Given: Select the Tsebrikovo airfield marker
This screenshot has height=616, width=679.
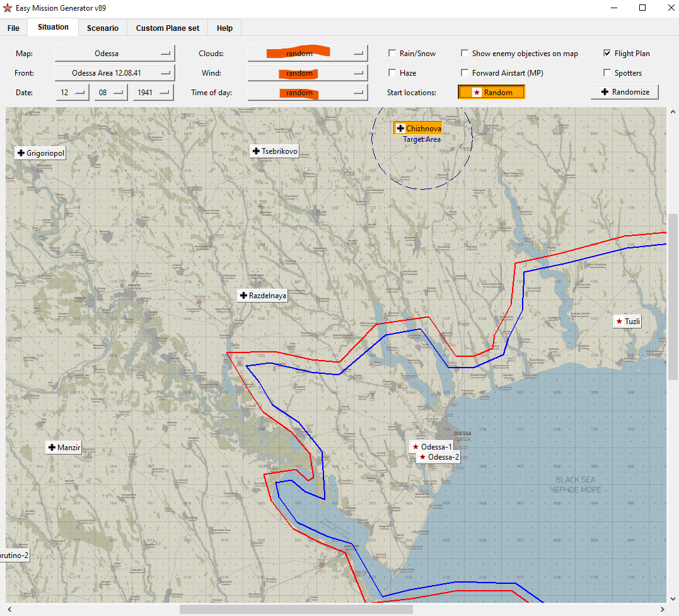Looking at the screenshot, I should coord(274,151).
